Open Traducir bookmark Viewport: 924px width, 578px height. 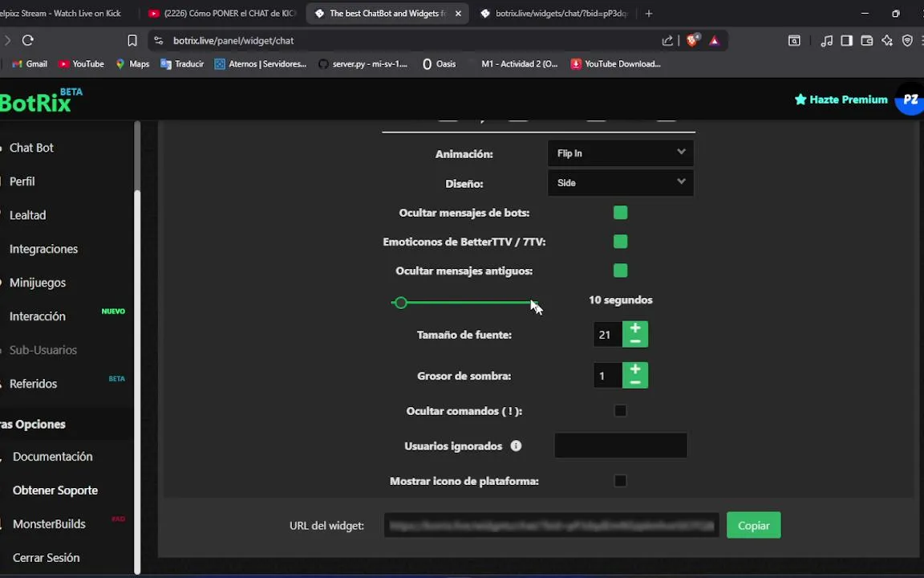coord(182,63)
